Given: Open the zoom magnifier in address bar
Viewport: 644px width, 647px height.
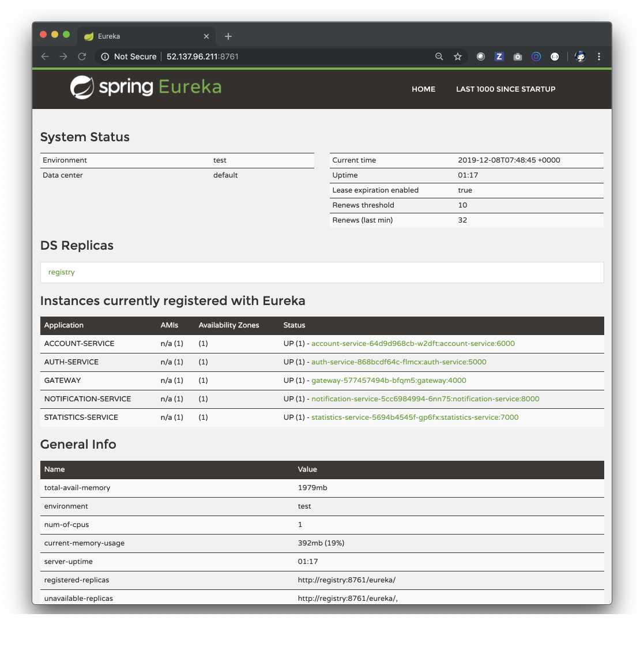Looking at the screenshot, I should [439, 57].
